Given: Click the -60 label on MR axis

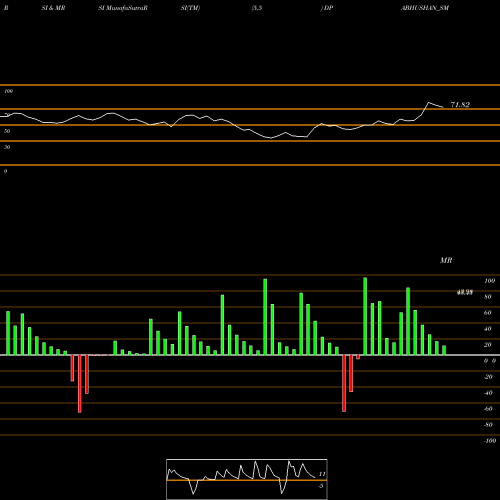Looking at the screenshot, I should 488,409.
